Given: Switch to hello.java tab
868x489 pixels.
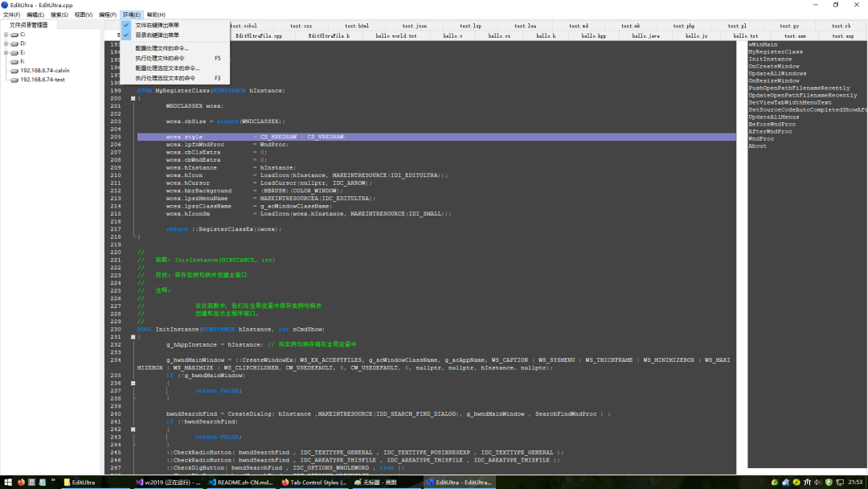Looking at the screenshot, I should click(x=645, y=36).
